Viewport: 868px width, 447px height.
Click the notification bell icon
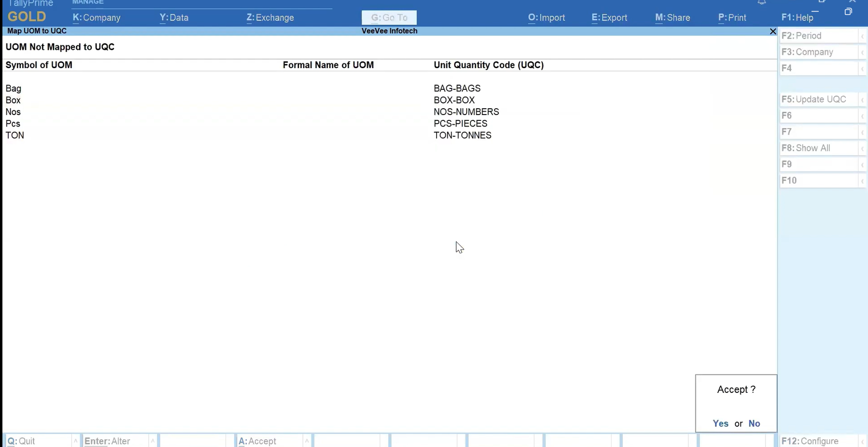click(762, 2)
